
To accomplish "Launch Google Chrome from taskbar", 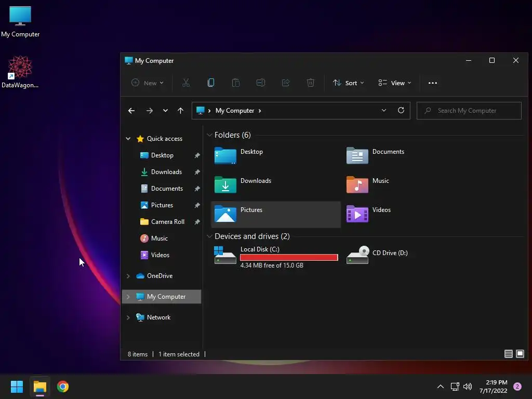I will tap(63, 387).
